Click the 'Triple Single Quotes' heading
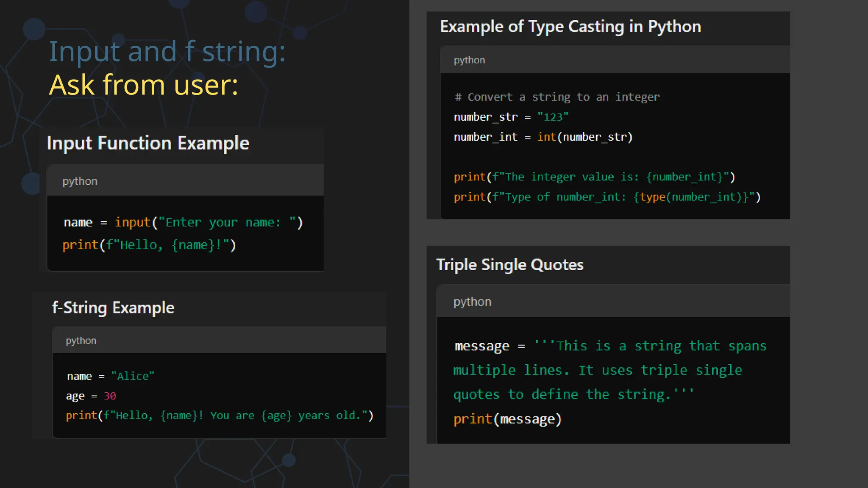 510,265
